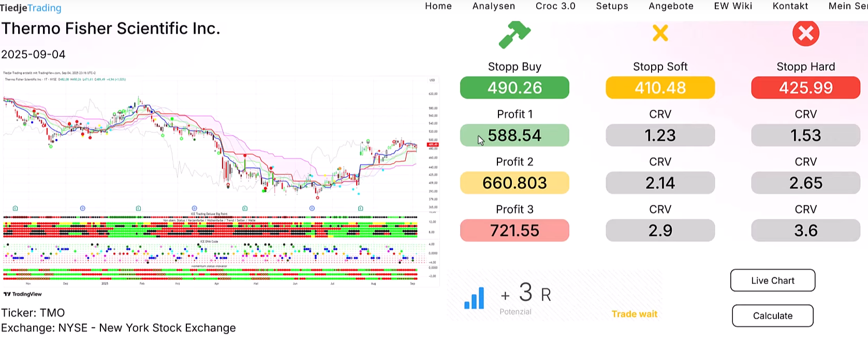Click the TradingView logo below the chart
Image resolution: width=868 pixels, height=360 pixels.
[23, 294]
